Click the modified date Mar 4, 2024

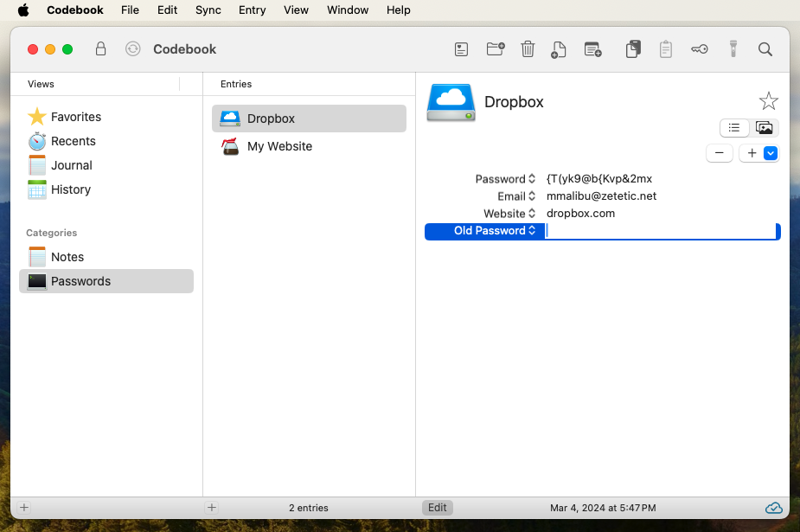point(603,508)
